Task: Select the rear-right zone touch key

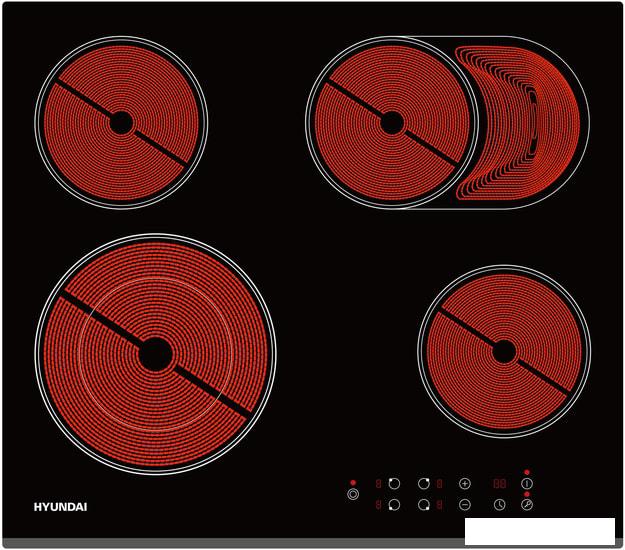Action: tap(424, 483)
